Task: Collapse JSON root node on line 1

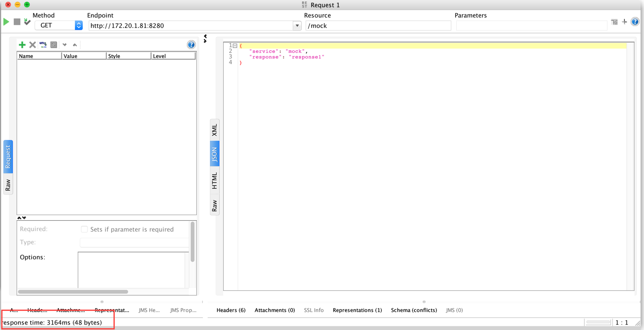Action: (x=235, y=46)
